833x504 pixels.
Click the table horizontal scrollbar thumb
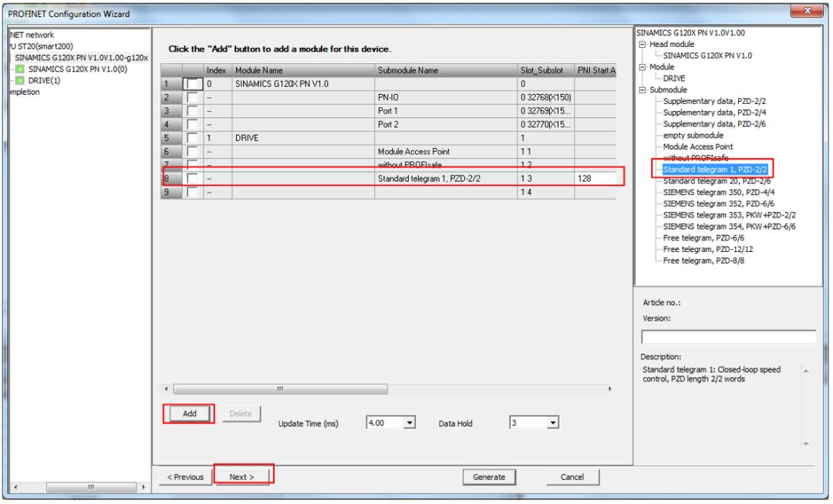click(x=281, y=389)
